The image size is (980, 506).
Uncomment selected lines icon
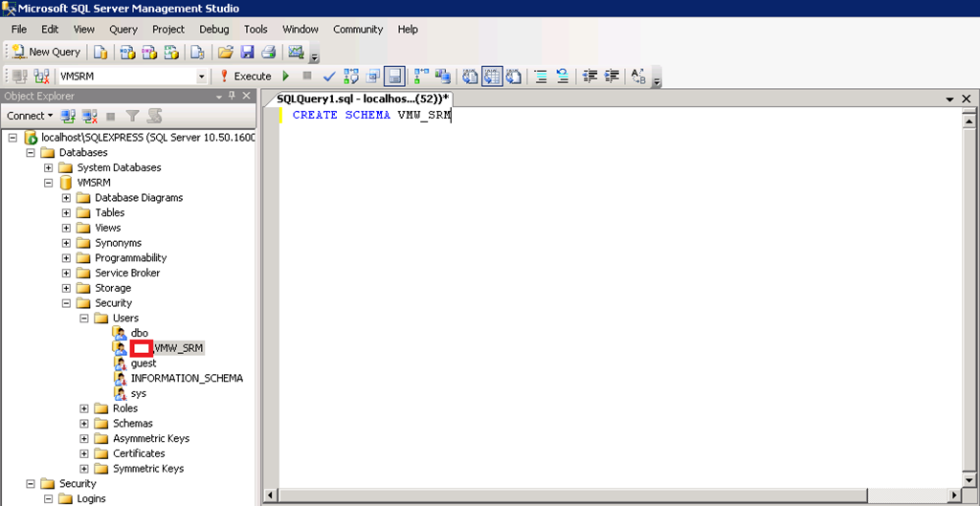(x=562, y=77)
